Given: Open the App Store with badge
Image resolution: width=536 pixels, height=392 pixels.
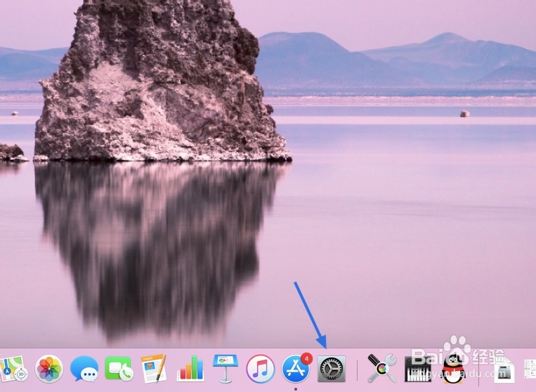Looking at the screenshot, I should click(x=296, y=368).
